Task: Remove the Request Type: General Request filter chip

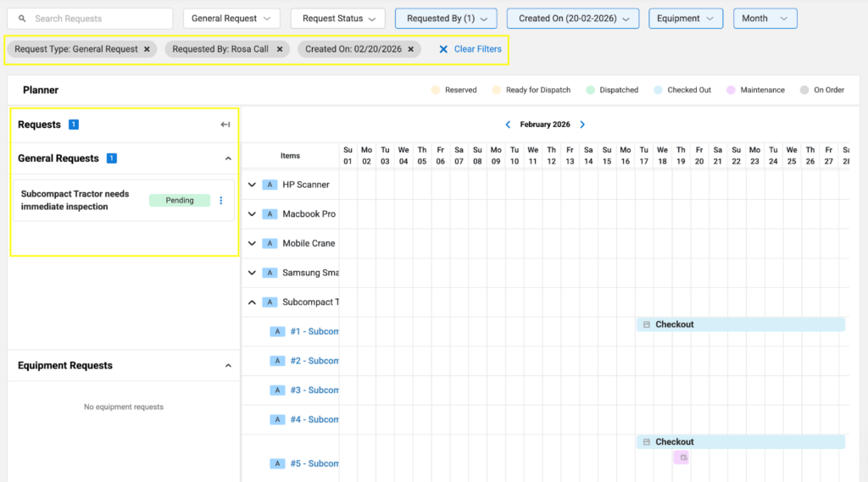Action: click(147, 49)
